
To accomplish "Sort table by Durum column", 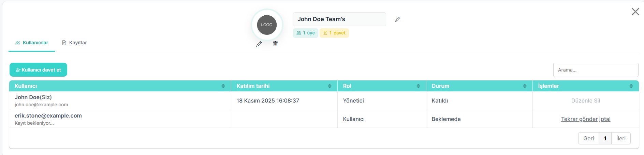I will point(525,86).
